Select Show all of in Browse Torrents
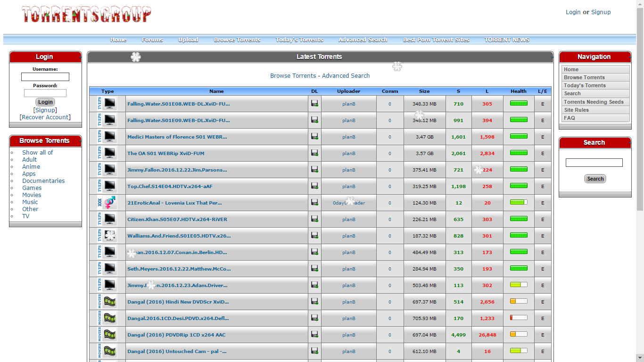 pos(38,153)
